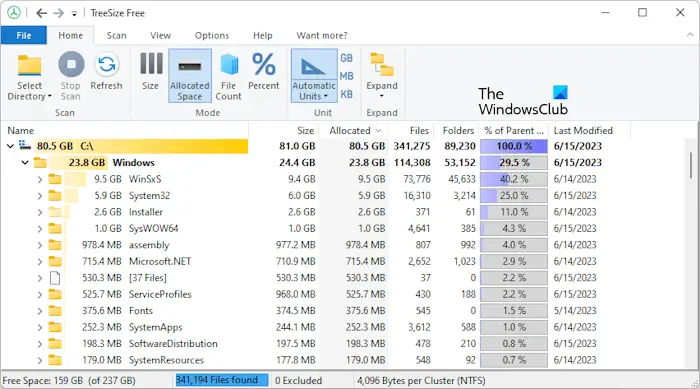Expand the SystemApps folder
The width and height of the screenshot is (700, 389).
click(x=40, y=327)
